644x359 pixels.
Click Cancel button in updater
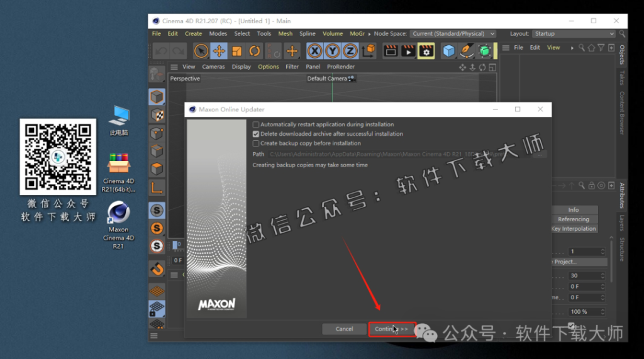click(344, 329)
